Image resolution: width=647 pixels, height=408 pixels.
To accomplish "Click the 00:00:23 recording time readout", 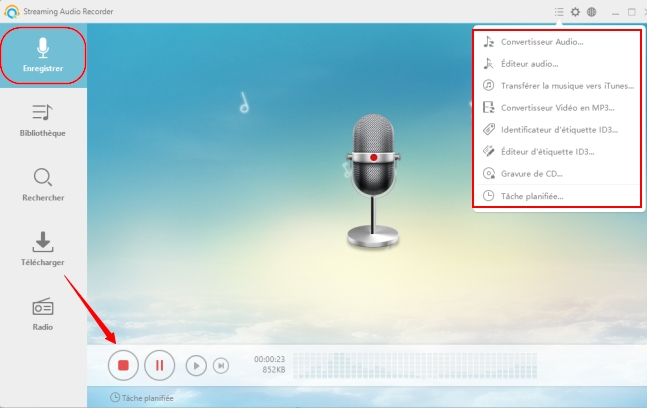I will coord(269,359).
